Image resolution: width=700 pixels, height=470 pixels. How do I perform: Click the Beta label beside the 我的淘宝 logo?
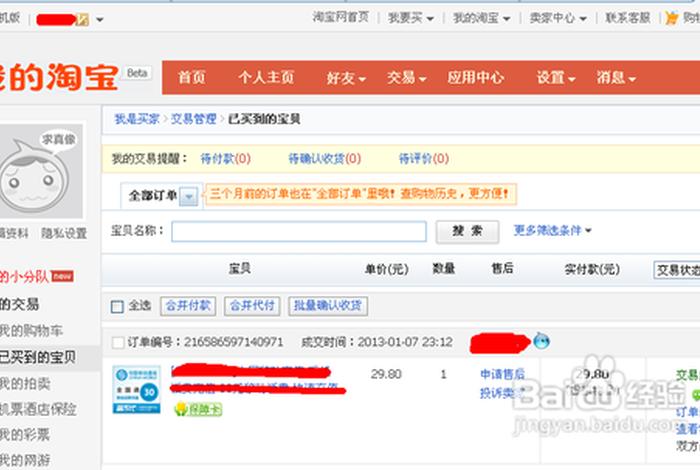click(x=137, y=73)
